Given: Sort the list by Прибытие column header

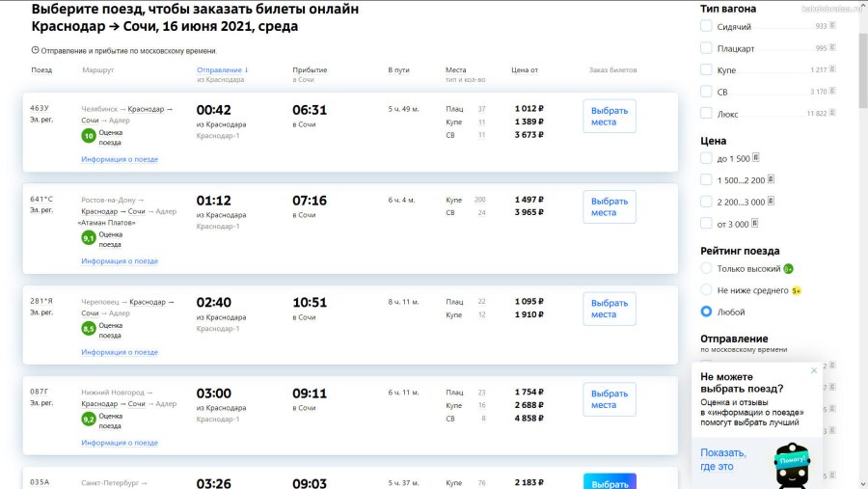Looking at the screenshot, I should click(x=310, y=70).
